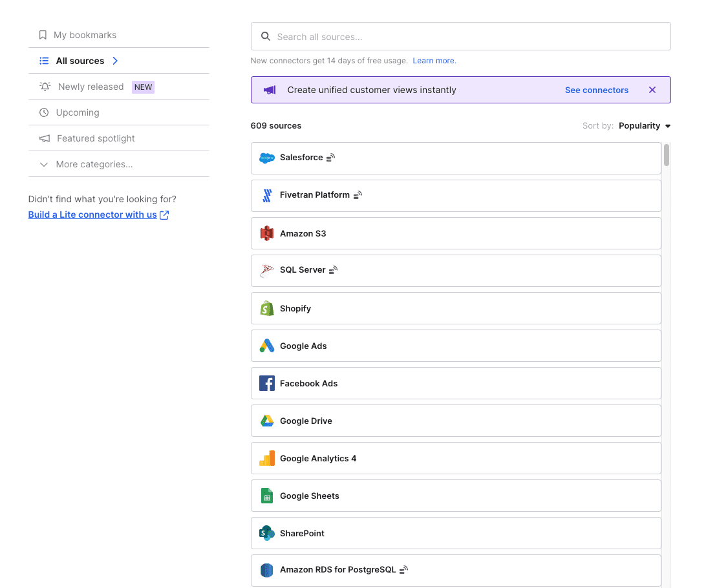Image resolution: width=706 pixels, height=588 pixels.
Task: Click the megaphone icon beside Featured spotlight
Action: click(x=45, y=138)
